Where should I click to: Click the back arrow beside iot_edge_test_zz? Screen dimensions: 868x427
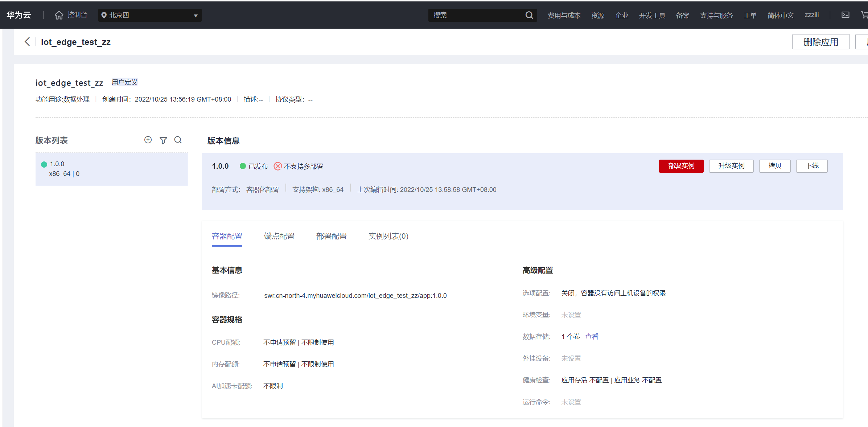point(27,42)
